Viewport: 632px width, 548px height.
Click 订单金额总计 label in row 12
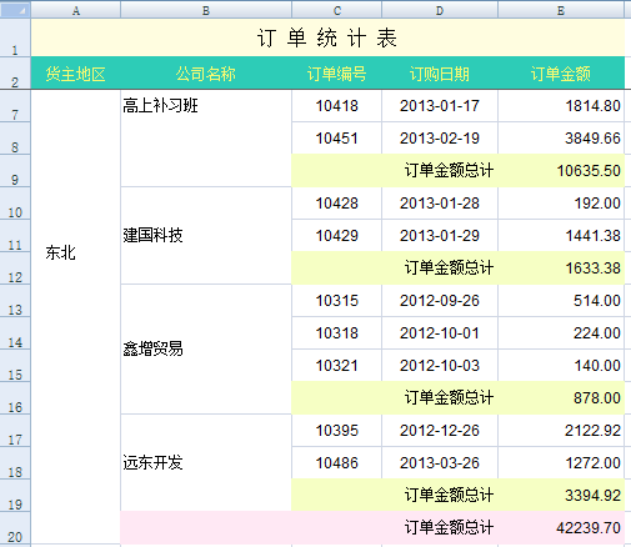tap(449, 268)
